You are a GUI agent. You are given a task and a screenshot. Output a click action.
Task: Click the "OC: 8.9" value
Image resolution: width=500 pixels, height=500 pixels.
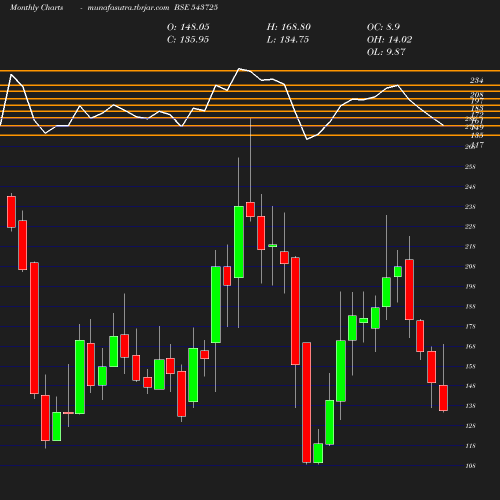(383, 27)
